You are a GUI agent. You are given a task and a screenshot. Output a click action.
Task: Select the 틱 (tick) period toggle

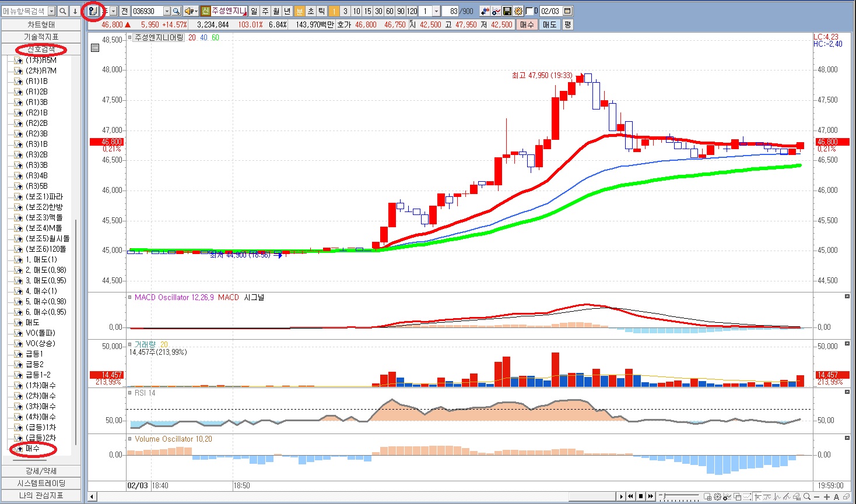click(x=321, y=11)
